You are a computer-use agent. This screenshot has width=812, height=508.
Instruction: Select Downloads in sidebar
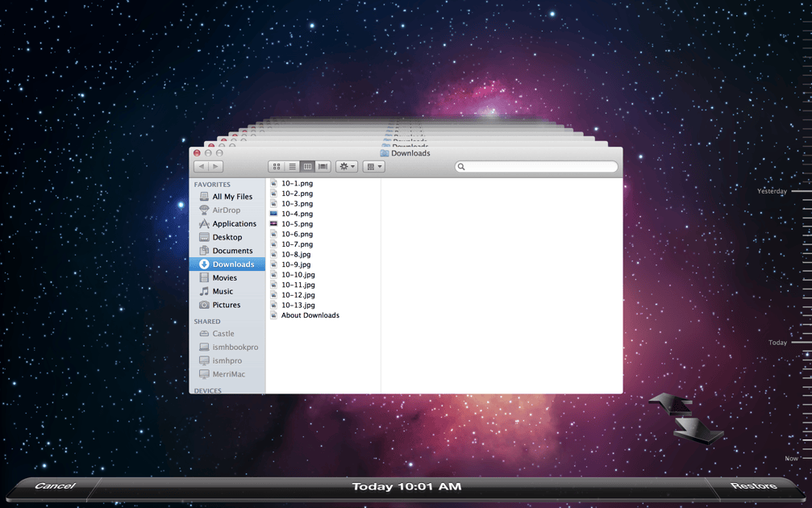tap(227, 264)
